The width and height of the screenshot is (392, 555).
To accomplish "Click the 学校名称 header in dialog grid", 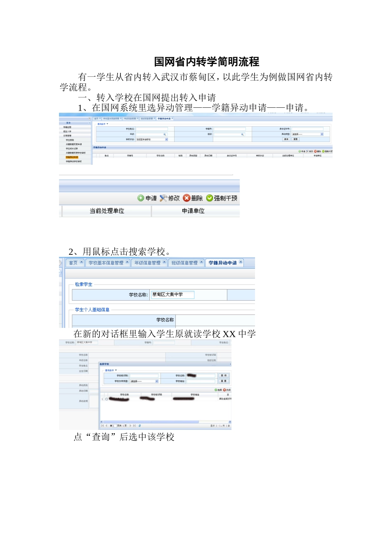I will (124, 395).
